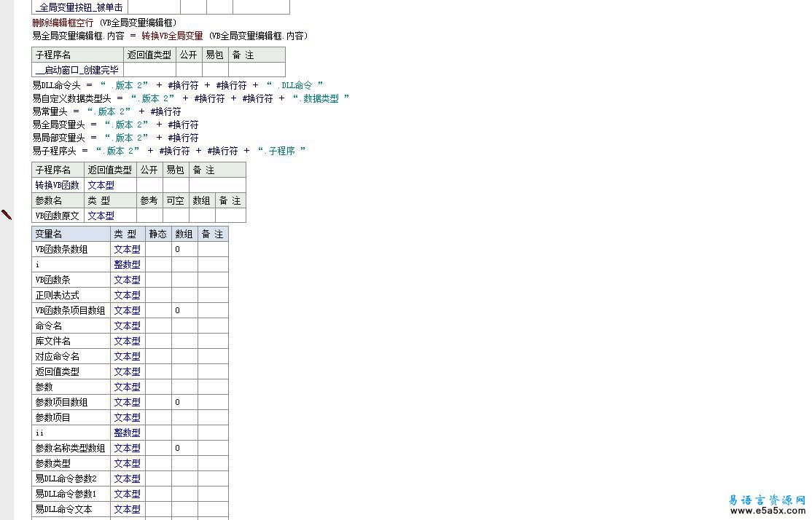
Task: Select variable VB函数条项目数组 cell
Action: (x=71, y=310)
